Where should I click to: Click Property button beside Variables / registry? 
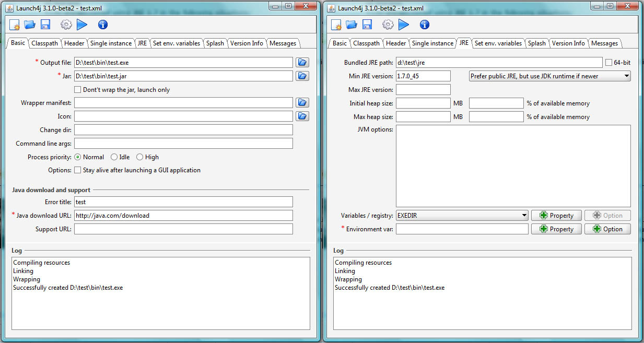coord(556,216)
